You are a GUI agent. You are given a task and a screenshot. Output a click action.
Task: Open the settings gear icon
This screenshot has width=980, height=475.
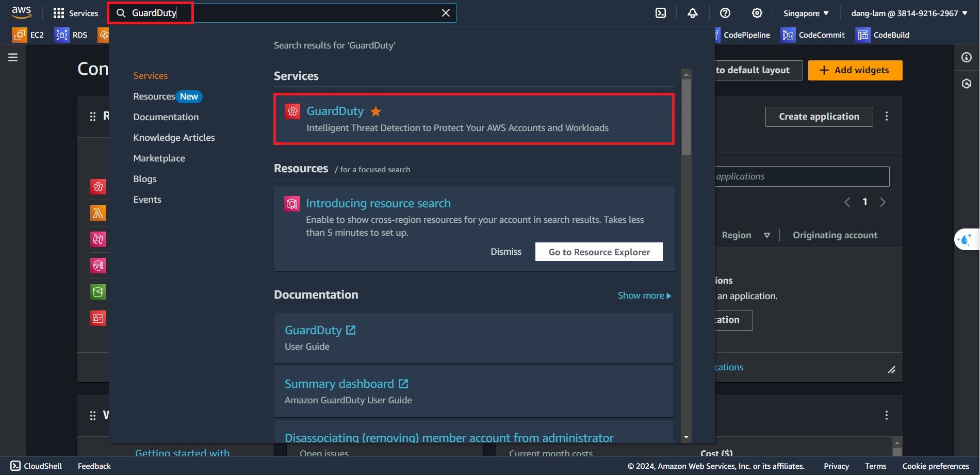pos(757,13)
